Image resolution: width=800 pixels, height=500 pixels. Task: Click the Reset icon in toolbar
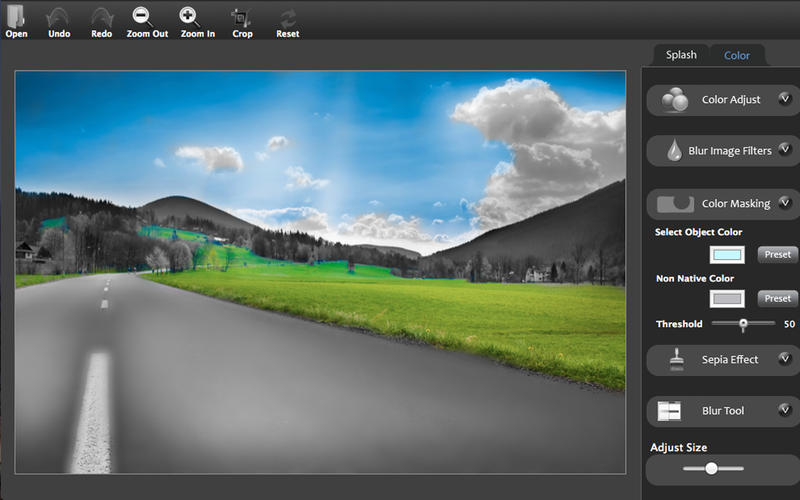click(x=288, y=17)
